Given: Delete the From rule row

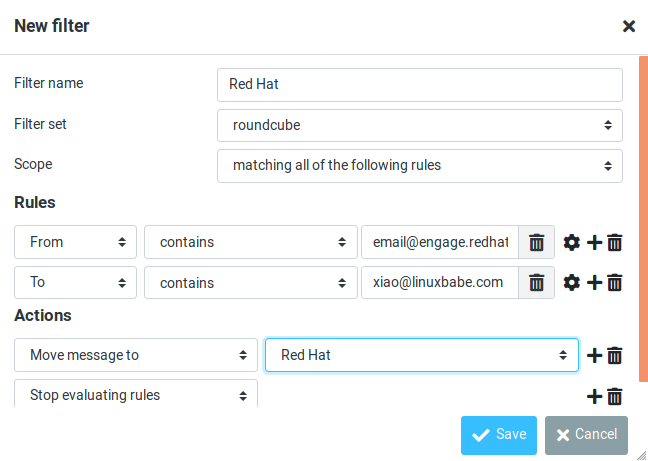Looking at the screenshot, I should click(x=615, y=242).
